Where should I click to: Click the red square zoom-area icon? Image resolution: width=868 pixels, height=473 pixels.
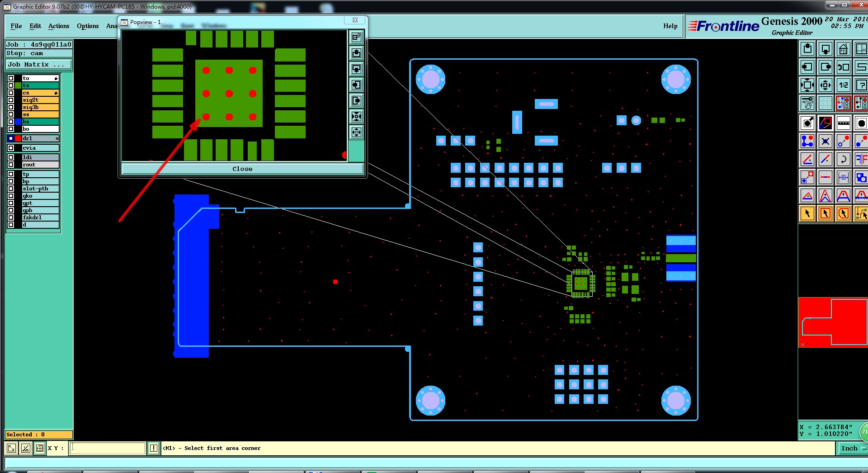coord(826,123)
